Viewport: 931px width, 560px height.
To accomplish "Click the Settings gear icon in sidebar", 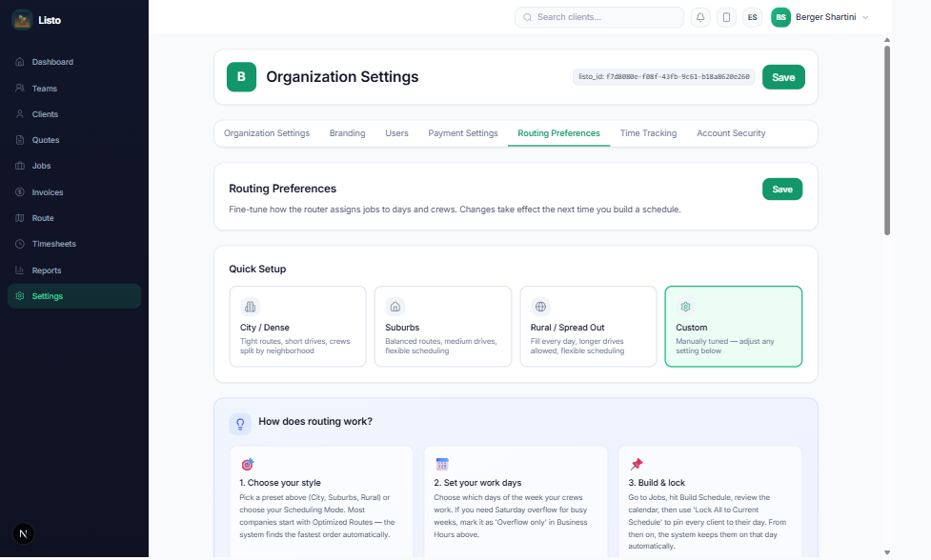I will 20,296.
